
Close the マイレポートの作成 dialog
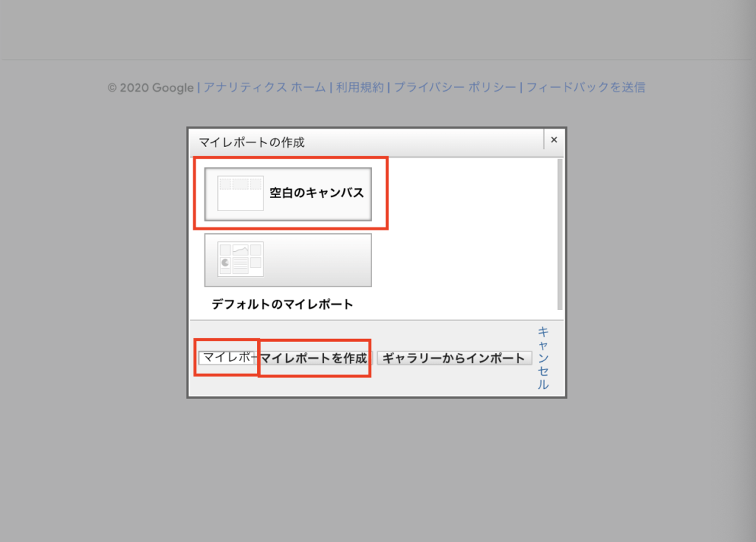[554, 140]
